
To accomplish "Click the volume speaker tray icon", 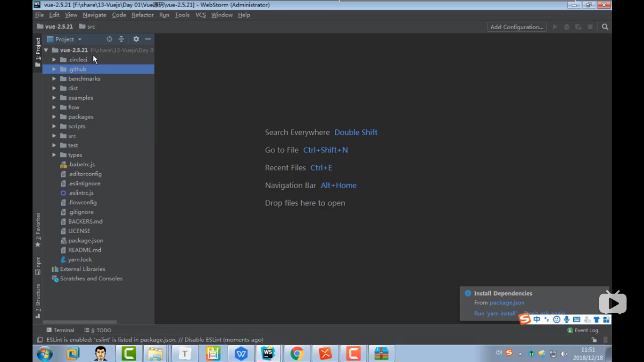I will tap(563, 354).
